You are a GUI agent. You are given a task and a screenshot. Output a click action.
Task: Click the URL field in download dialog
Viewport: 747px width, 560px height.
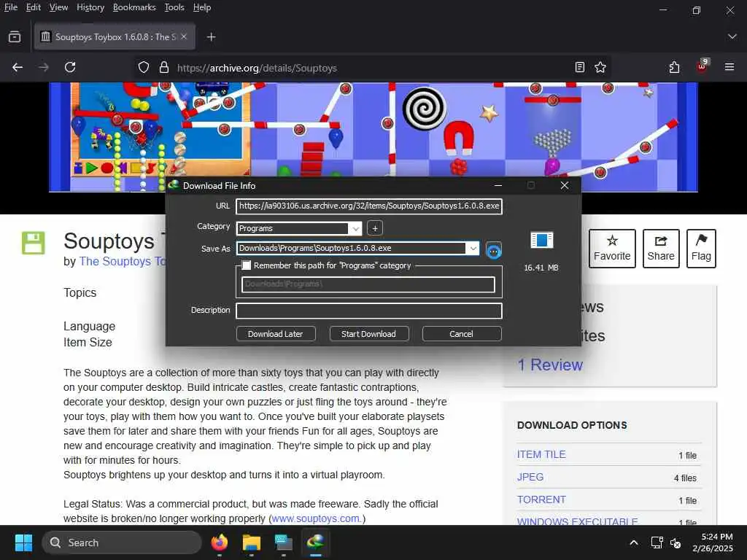click(369, 206)
